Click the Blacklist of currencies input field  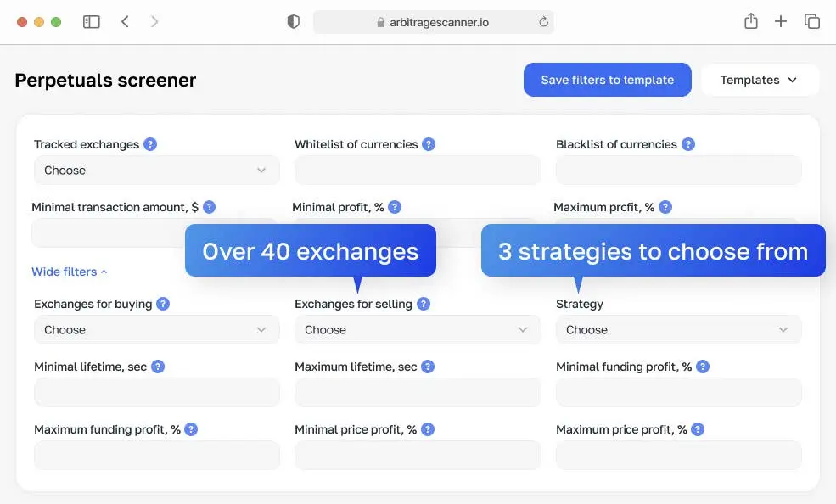tap(678, 171)
